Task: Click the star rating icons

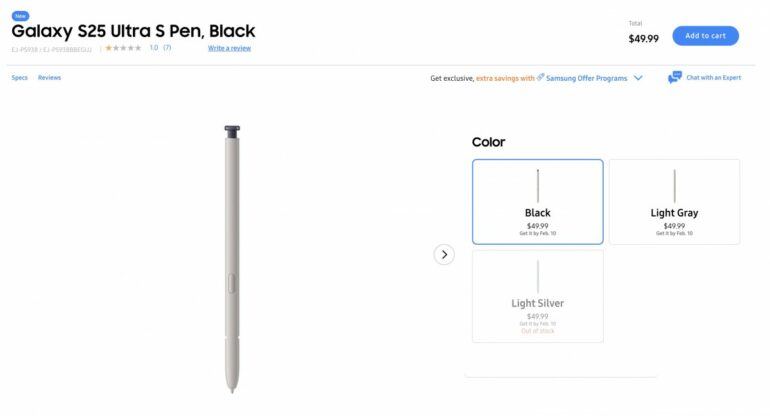Action: (124, 47)
